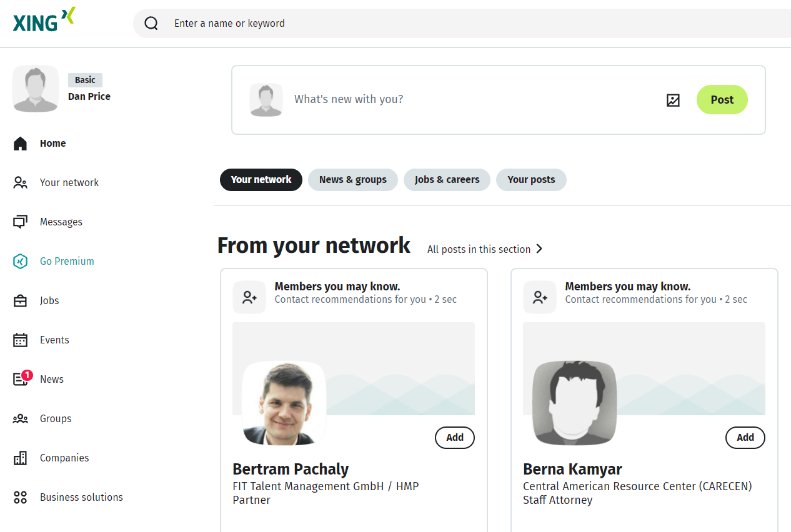Image resolution: width=791 pixels, height=532 pixels.
Task: Open Messages from the sidebar
Action: pos(61,222)
